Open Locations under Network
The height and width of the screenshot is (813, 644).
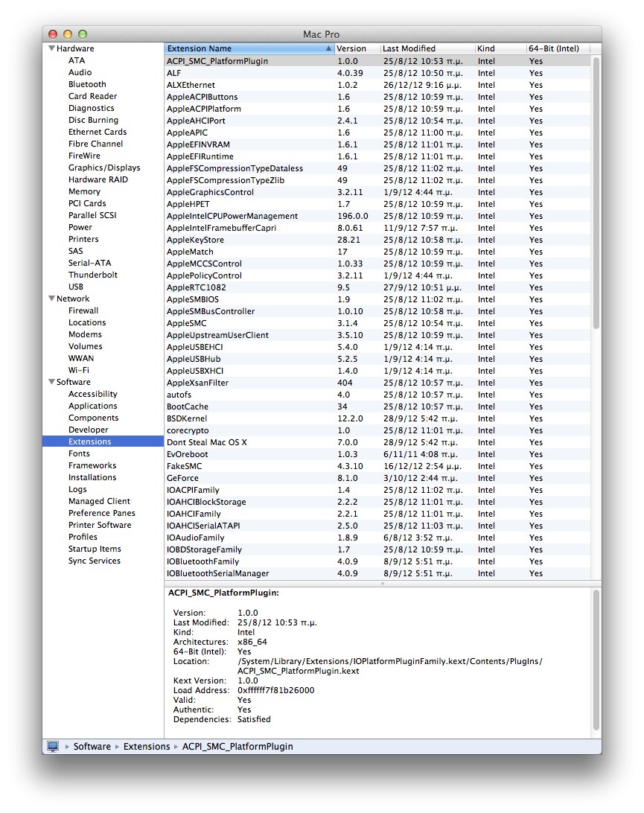[x=87, y=322]
